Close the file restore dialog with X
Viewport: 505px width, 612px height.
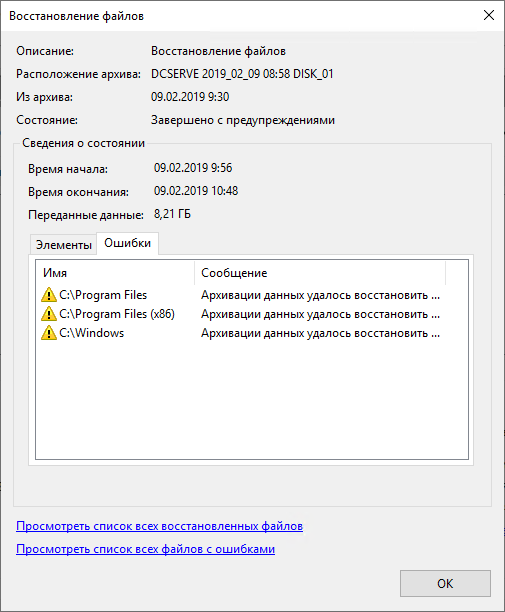pos(489,16)
